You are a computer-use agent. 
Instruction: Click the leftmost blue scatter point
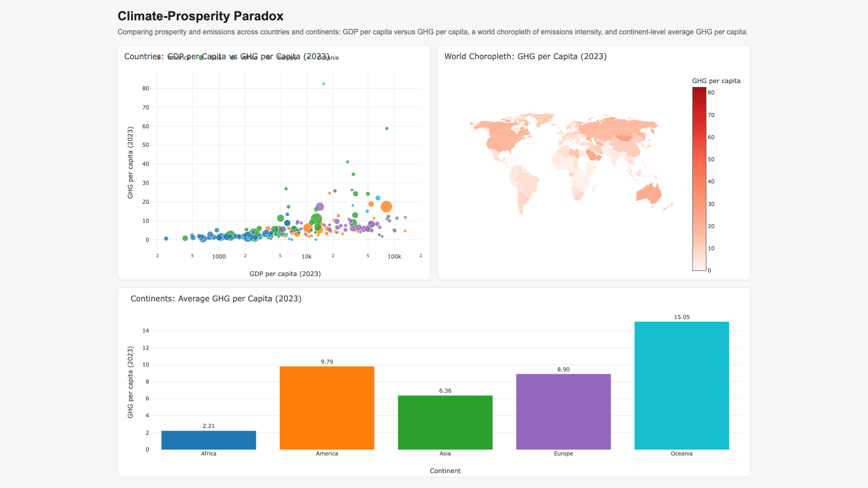click(x=166, y=239)
